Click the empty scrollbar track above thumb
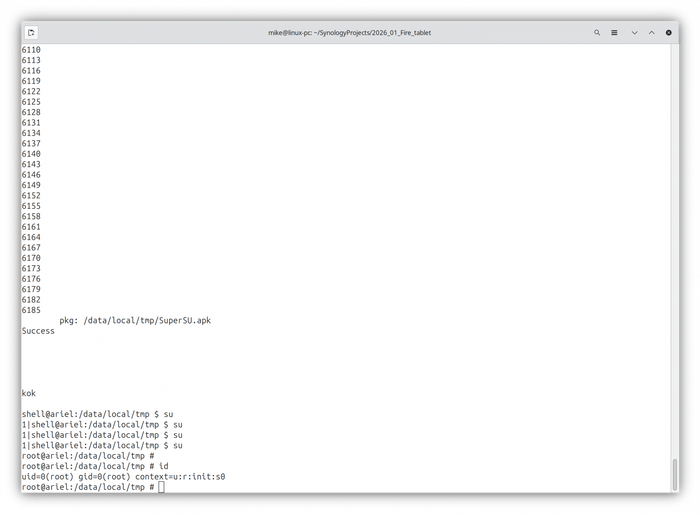This screenshot has height=514, width=700. point(674,250)
